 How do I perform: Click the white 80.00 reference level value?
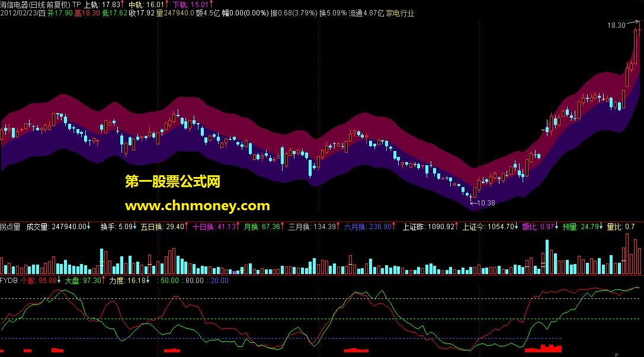coord(194,281)
